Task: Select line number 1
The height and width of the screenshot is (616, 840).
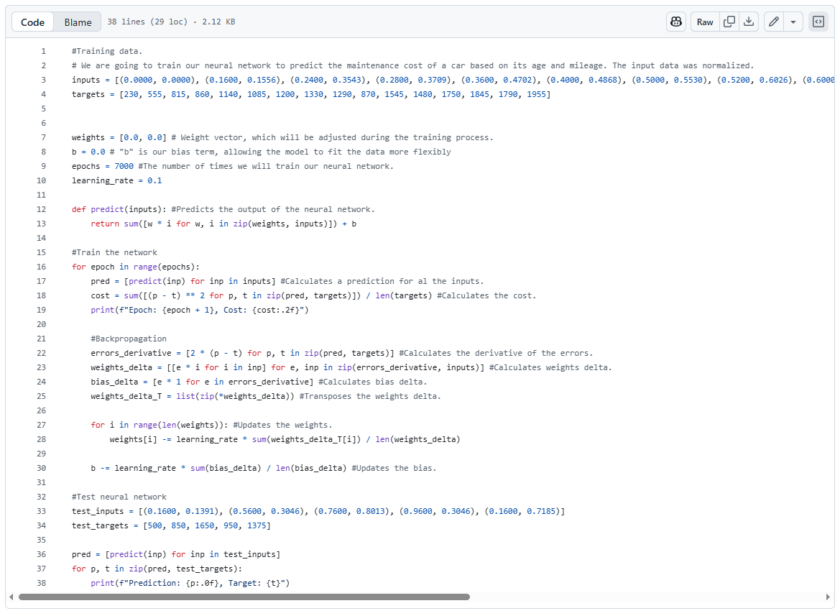Action: tap(43, 52)
